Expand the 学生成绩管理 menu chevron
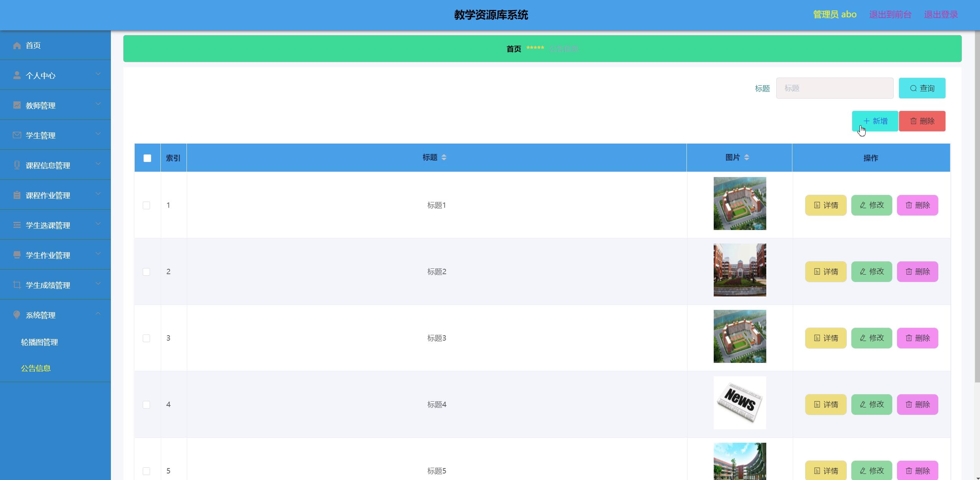 (x=98, y=284)
